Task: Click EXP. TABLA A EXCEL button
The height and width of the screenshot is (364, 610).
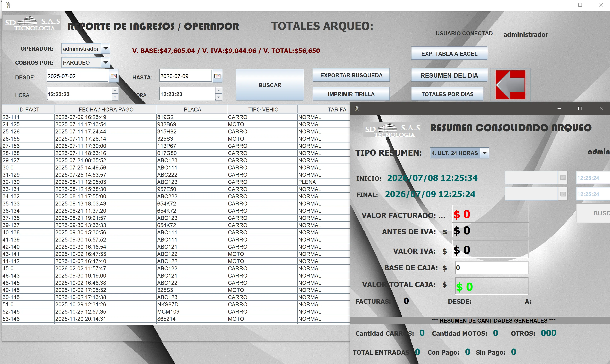Action: point(449,53)
